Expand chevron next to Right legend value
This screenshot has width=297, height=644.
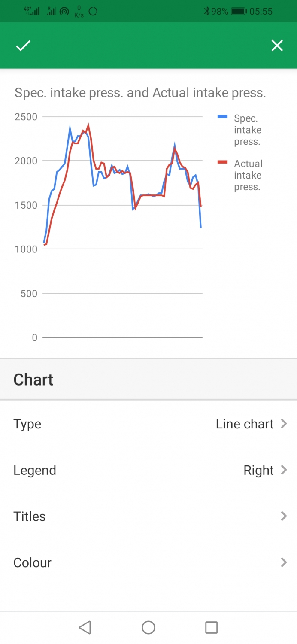click(x=284, y=470)
